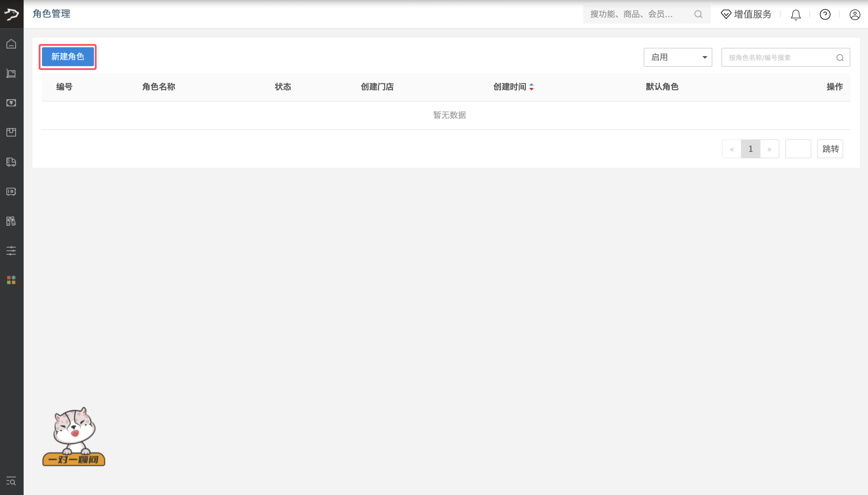
Task: Open the yen money sidebar icon
Action: [x=11, y=103]
